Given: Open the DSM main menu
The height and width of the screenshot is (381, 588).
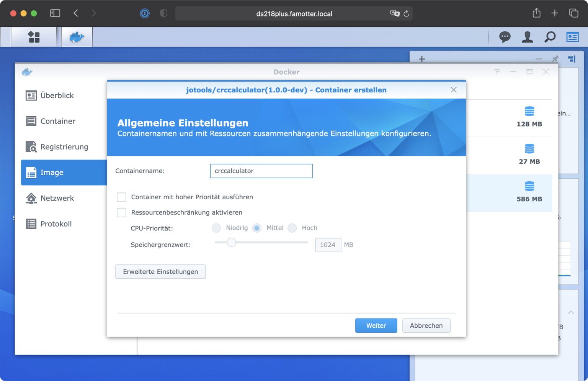Looking at the screenshot, I should pos(34,37).
